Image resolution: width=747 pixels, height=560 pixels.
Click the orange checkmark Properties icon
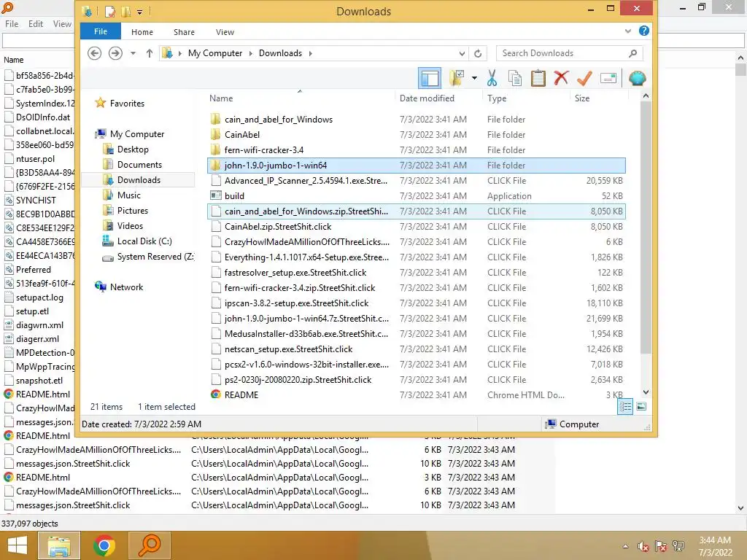(584, 78)
